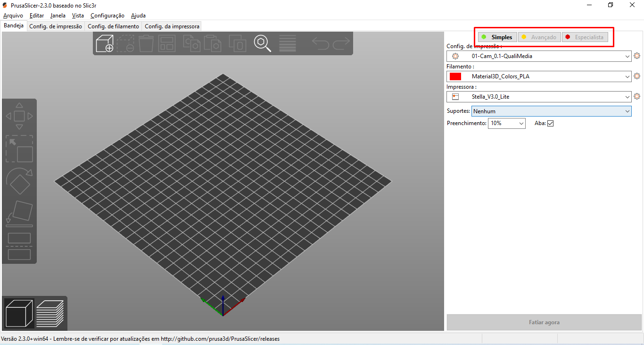Open the Arquivo menu
Viewport: 644px width, 345px height.
click(13, 16)
